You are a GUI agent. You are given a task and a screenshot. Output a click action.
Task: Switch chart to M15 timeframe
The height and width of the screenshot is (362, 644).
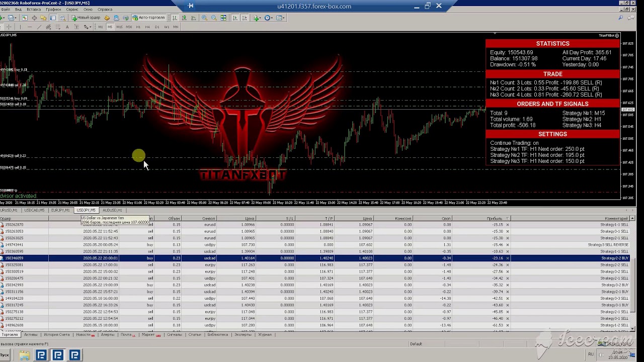click(x=119, y=27)
